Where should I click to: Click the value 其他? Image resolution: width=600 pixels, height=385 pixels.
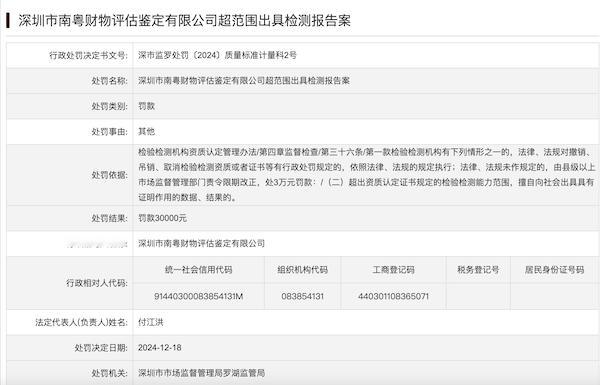(147, 132)
